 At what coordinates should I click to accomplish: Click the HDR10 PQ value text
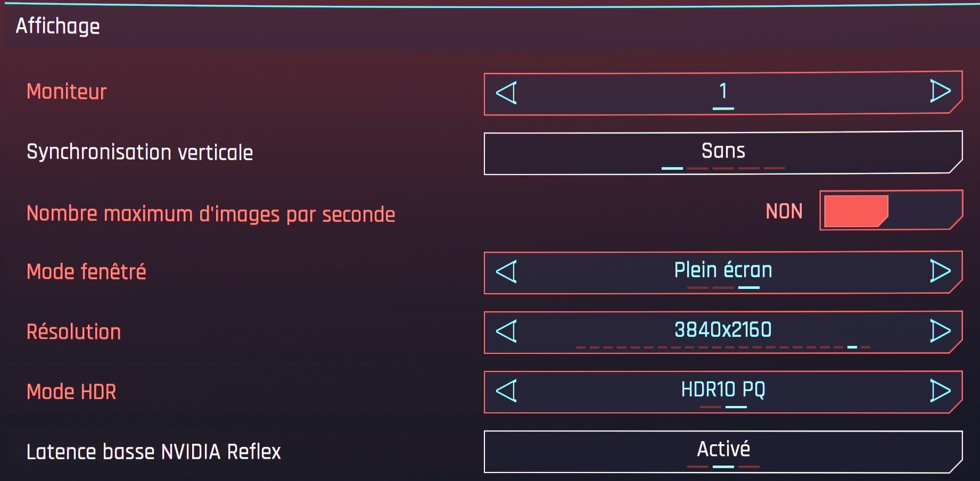point(723,389)
